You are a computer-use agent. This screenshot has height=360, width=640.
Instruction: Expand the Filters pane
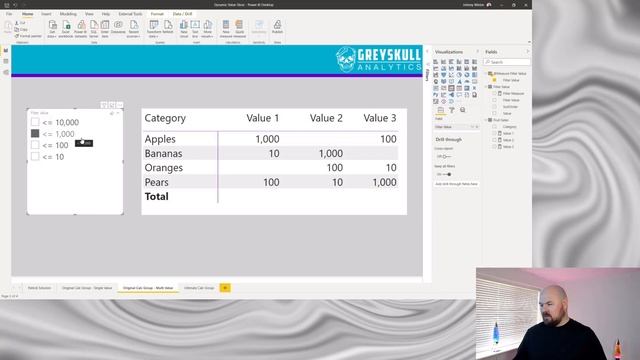click(427, 51)
